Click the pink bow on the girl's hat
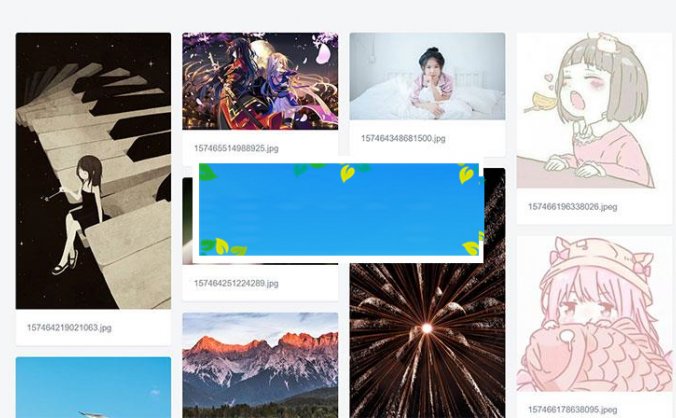Image resolution: width=676 pixels, height=418 pixels. click(642, 264)
